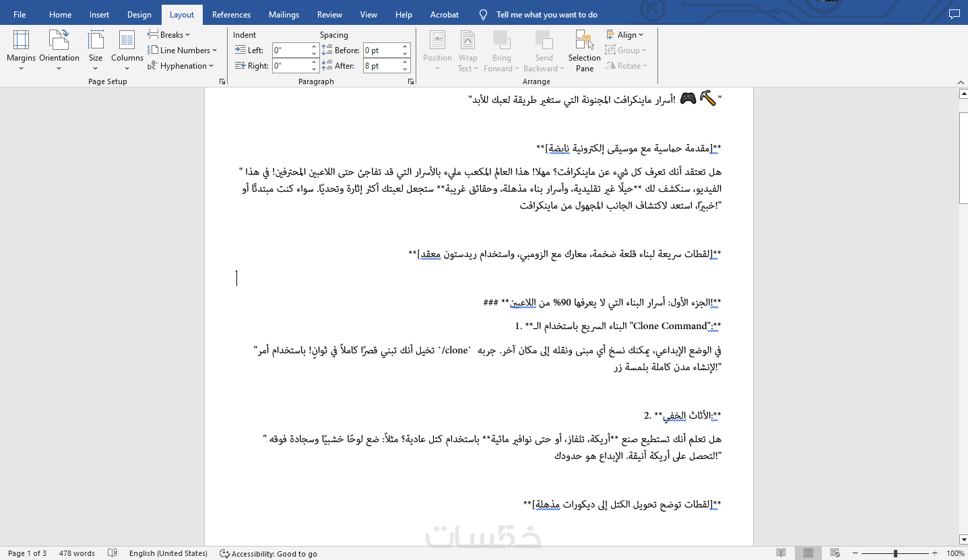
Task: Open the Comments pane icon
Action: pos(954,14)
